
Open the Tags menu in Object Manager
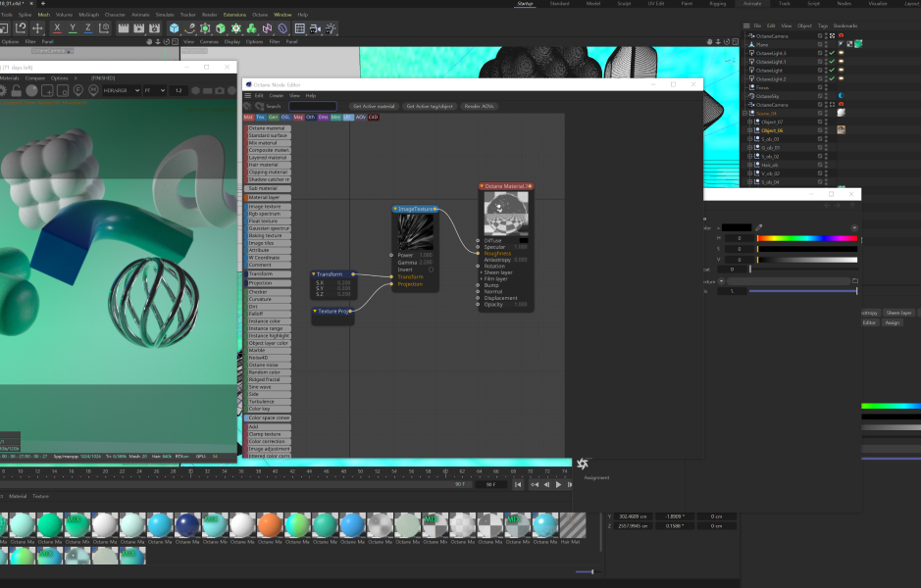coord(823,25)
